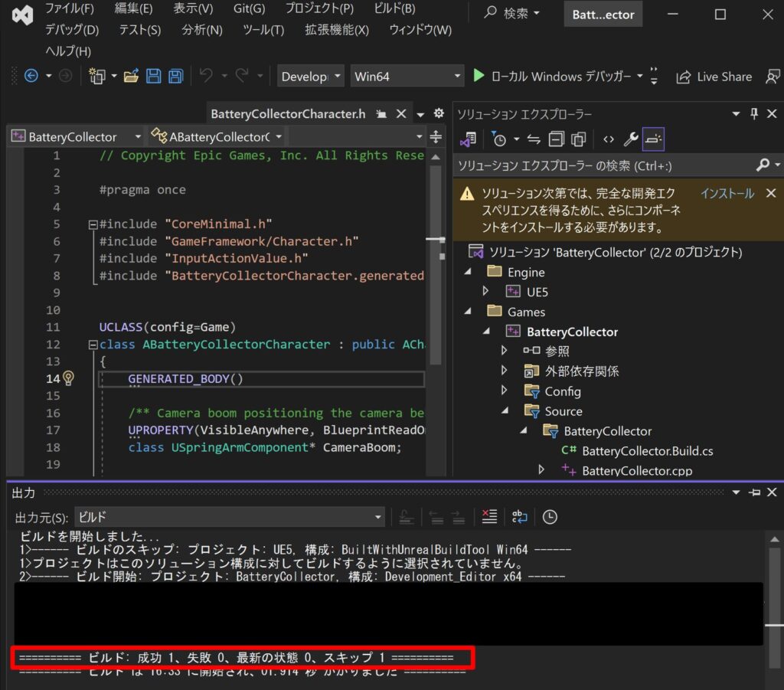Toggle word wrap in Output panel
Image resolution: width=784 pixels, height=690 pixels.
coord(520,516)
